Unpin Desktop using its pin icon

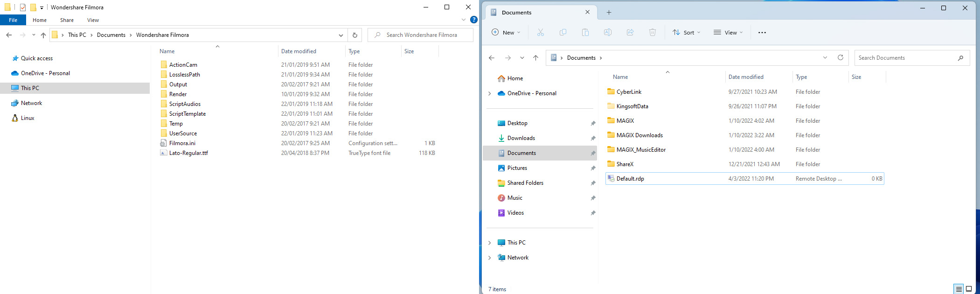[x=593, y=123]
